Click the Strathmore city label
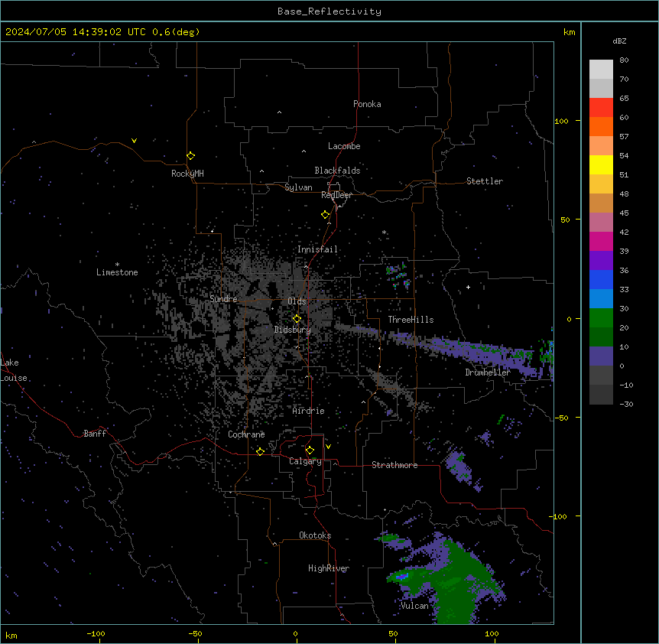This screenshot has width=659, height=644. pos(394,465)
